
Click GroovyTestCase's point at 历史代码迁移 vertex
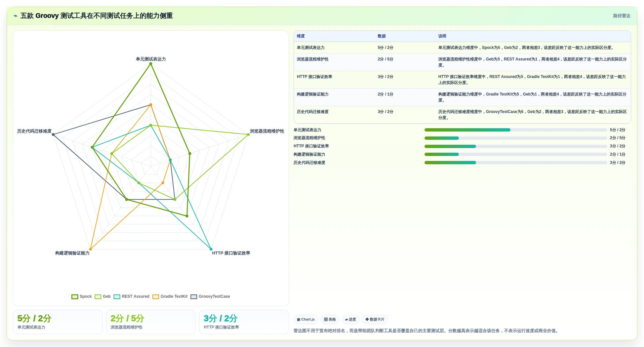53,135
